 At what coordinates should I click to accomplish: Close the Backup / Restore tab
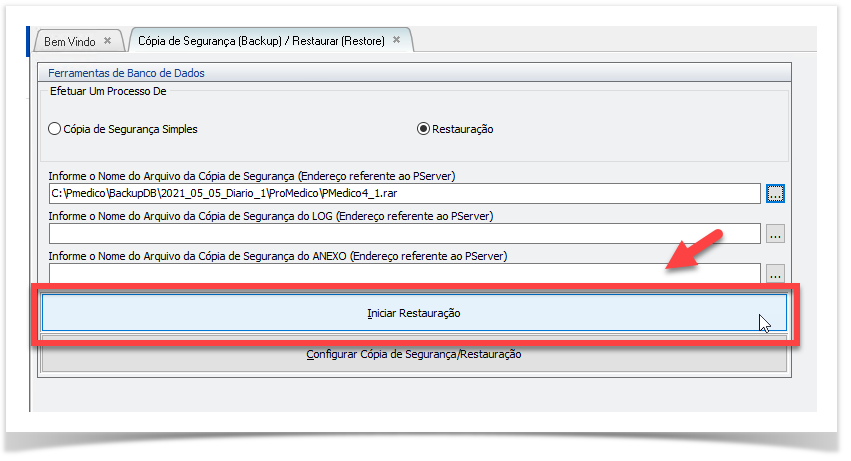396,40
